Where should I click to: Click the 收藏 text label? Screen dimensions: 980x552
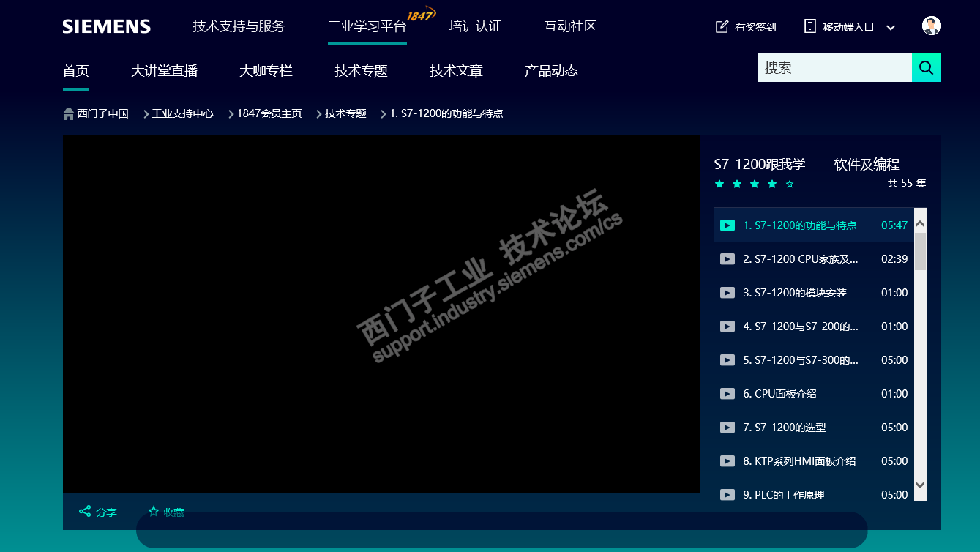pyautogui.click(x=174, y=512)
